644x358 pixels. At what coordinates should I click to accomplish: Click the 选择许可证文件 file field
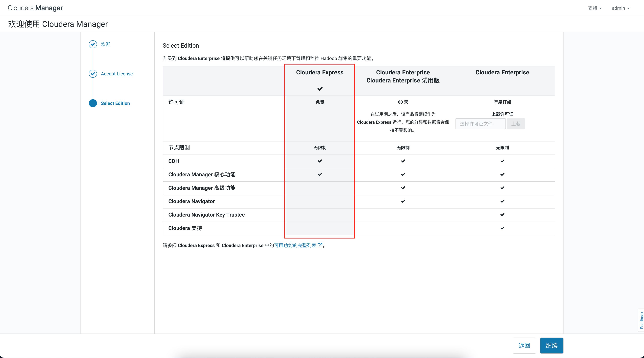pyautogui.click(x=480, y=124)
